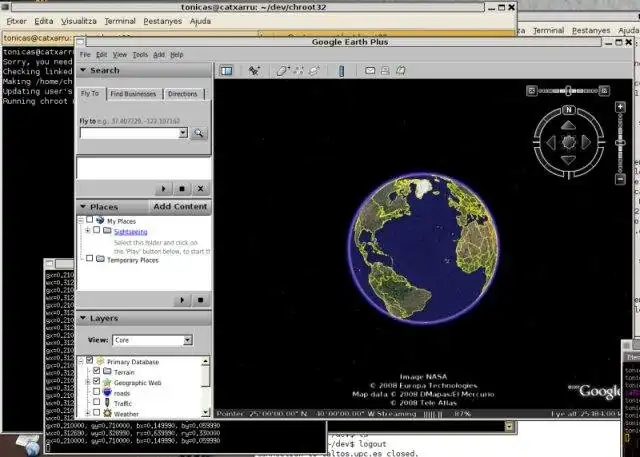Pan up with the navigation arrow

point(568,125)
